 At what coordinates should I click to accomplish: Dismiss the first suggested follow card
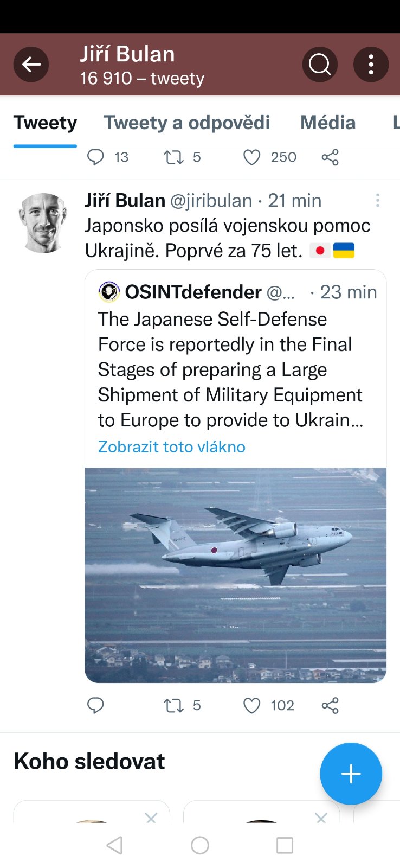pyautogui.click(x=151, y=818)
